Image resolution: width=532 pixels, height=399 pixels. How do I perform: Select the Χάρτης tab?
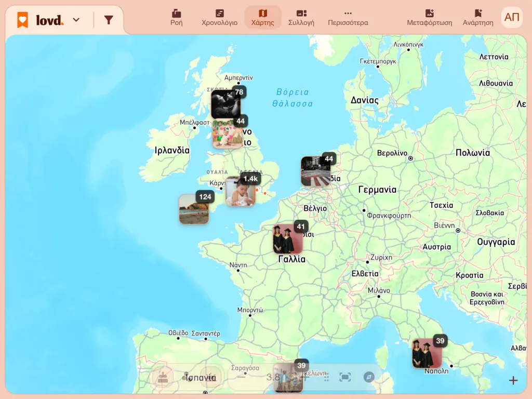(x=262, y=17)
